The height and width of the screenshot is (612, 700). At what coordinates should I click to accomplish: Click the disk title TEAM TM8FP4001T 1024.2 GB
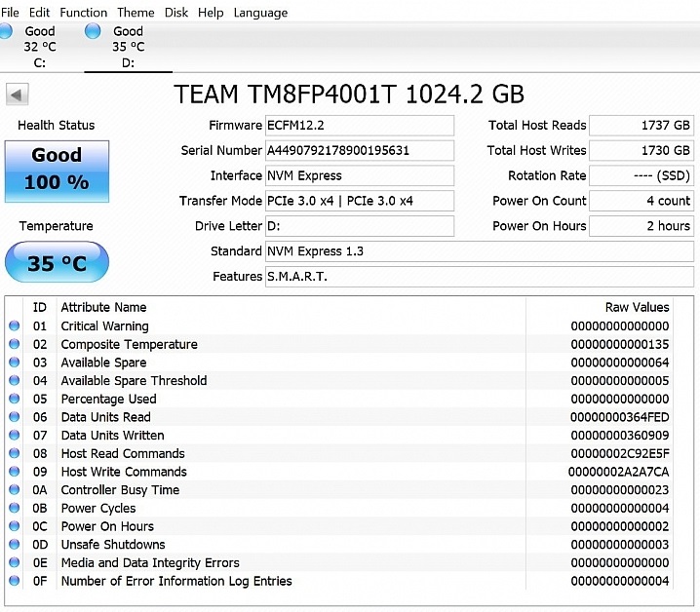(x=349, y=95)
